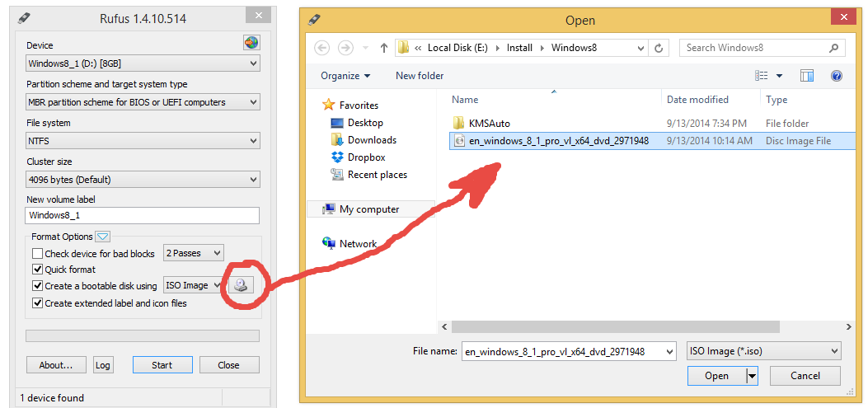This screenshot has height=408, width=868.
Task: Click the About... button
Action: click(56, 365)
